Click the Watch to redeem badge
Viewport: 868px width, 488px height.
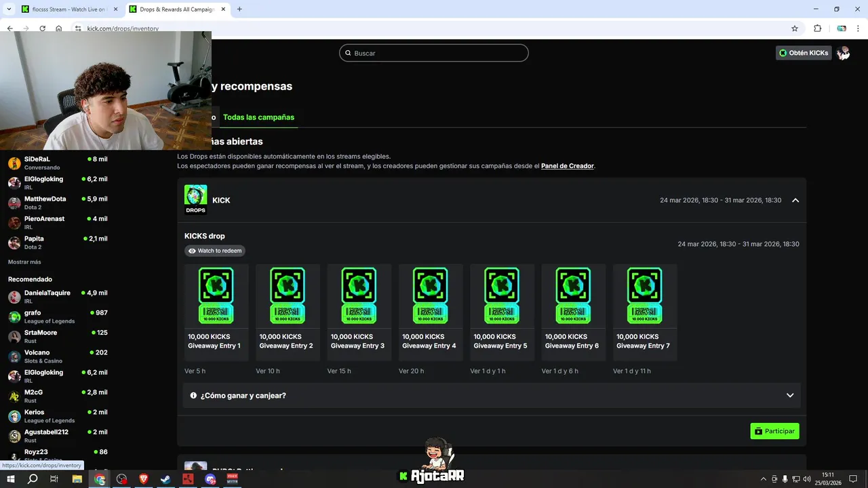click(x=215, y=251)
